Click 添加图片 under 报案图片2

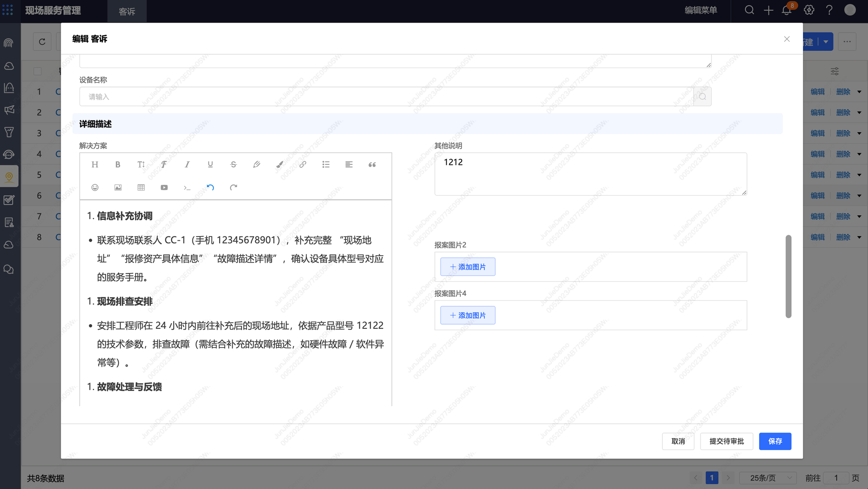click(467, 267)
